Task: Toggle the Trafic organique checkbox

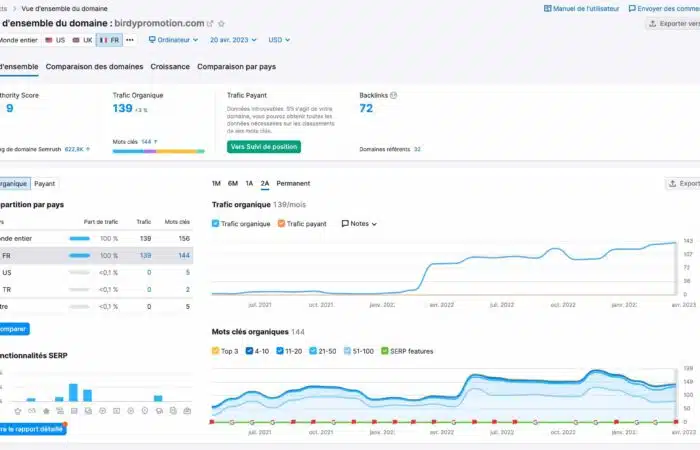Action: (216, 224)
